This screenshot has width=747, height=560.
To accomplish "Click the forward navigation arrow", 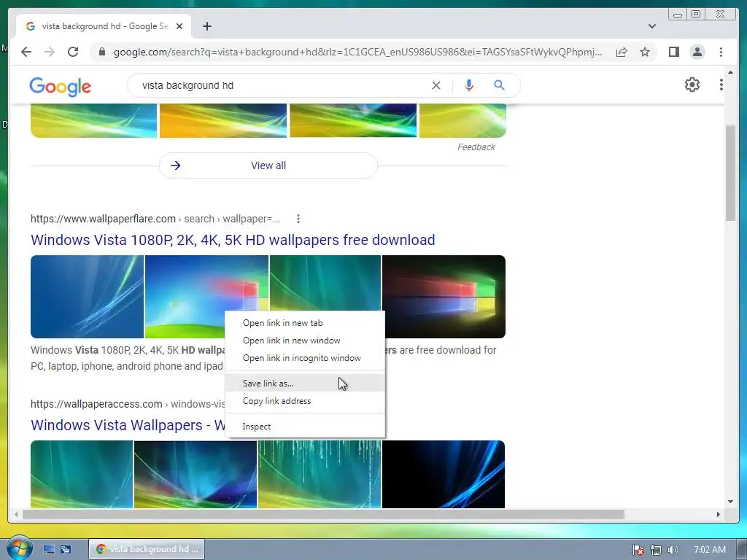I will tap(50, 52).
